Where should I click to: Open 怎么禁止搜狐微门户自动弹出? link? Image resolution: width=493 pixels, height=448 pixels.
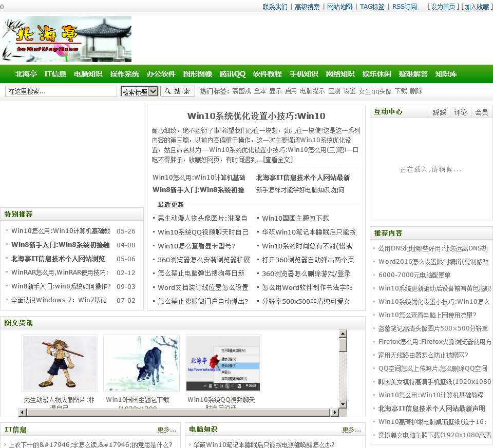(203, 301)
